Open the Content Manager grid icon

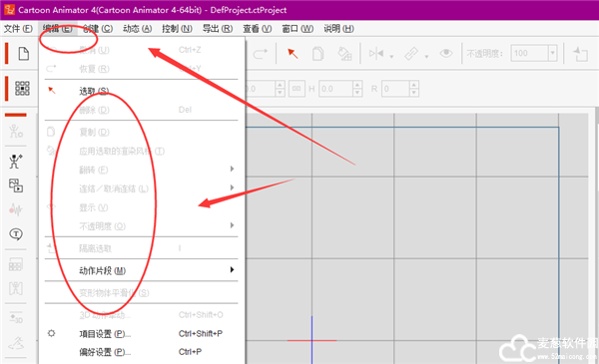click(22, 88)
